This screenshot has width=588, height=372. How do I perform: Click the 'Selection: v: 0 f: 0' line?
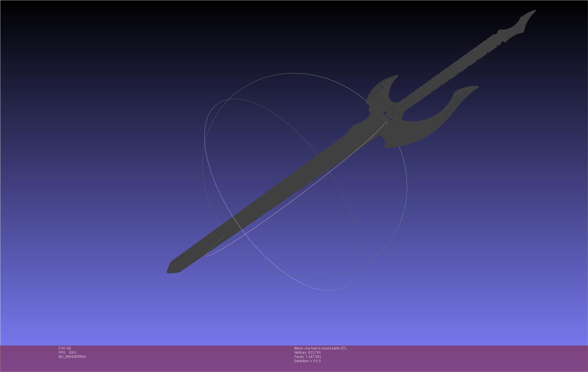click(307, 361)
